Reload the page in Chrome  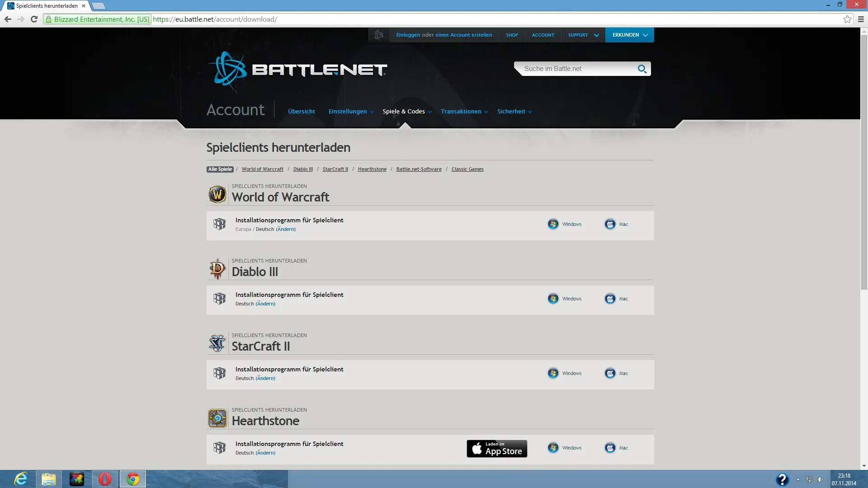34,19
